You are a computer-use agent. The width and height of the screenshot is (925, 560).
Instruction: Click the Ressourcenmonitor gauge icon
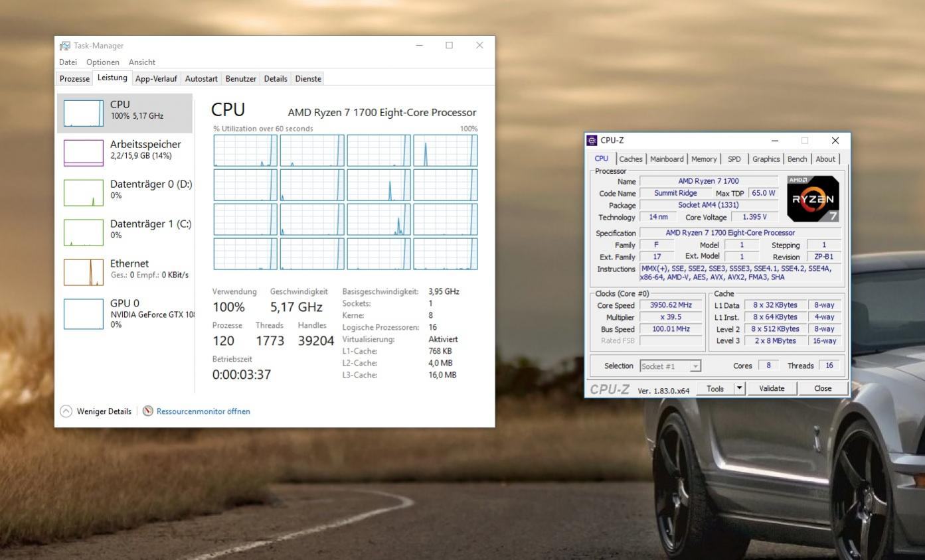pyautogui.click(x=148, y=411)
